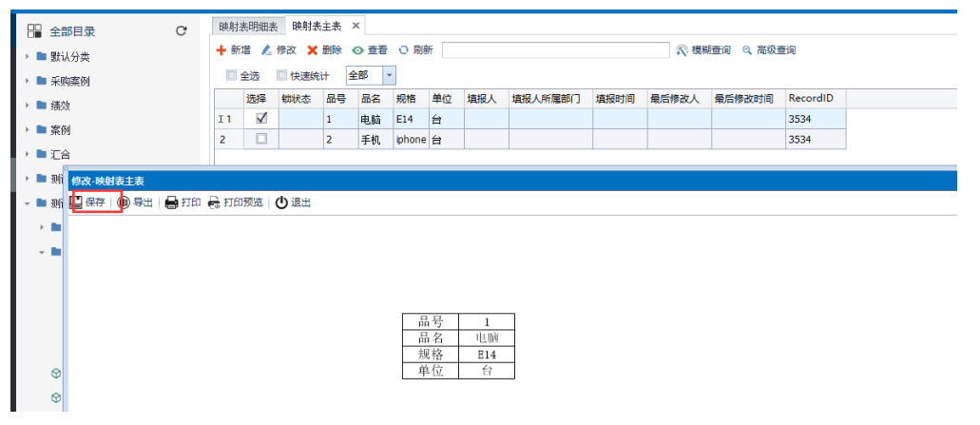Click the 查看 (View) eye icon
This screenshot has width=980, height=425.
click(357, 50)
